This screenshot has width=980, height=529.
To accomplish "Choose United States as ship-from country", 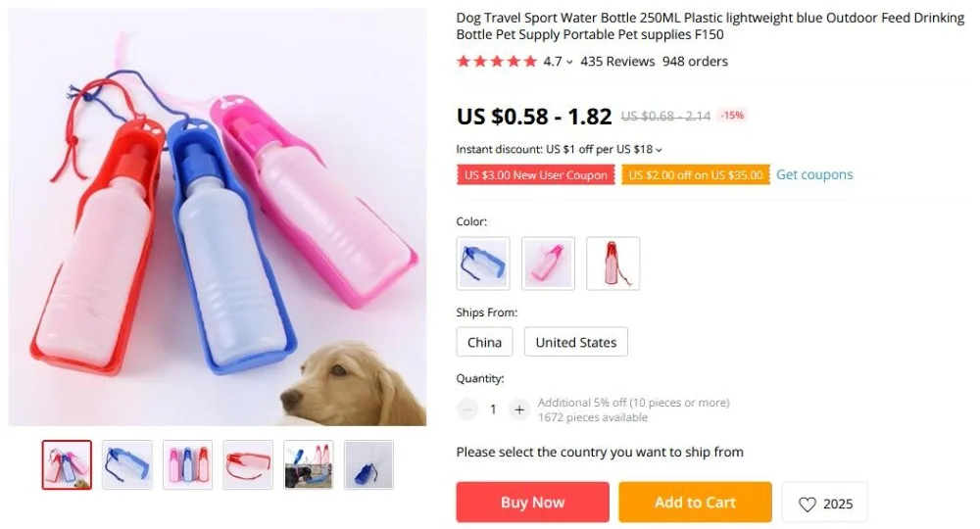I will click(575, 342).
